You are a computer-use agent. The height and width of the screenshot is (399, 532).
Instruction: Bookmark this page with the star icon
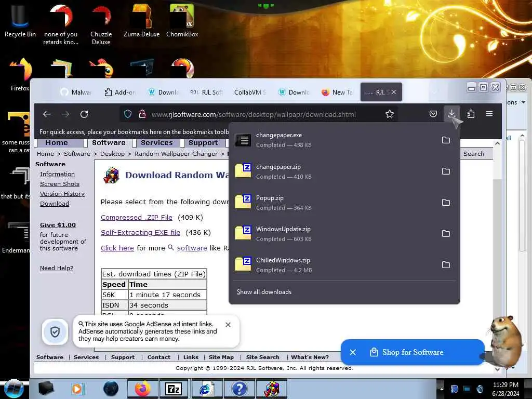[x=390, y=114]
